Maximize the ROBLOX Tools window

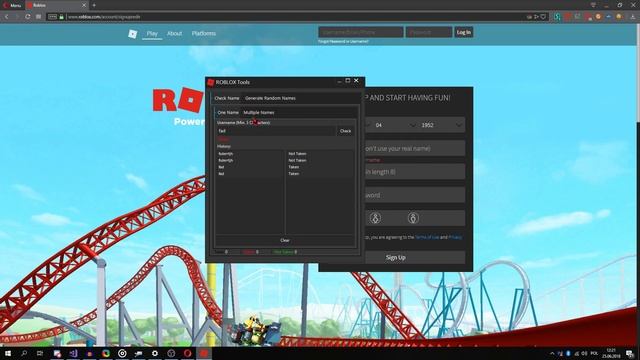pos(348,81)
